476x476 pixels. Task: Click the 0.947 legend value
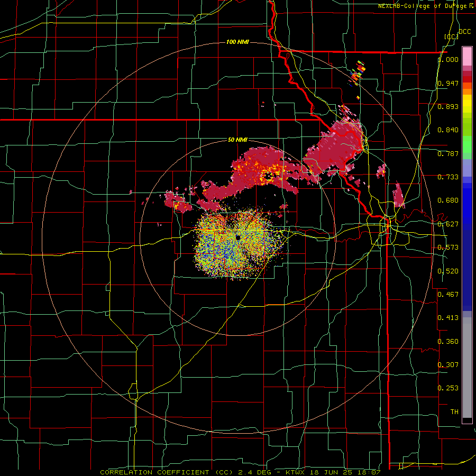pyautogui.click(x=448, y=83)
